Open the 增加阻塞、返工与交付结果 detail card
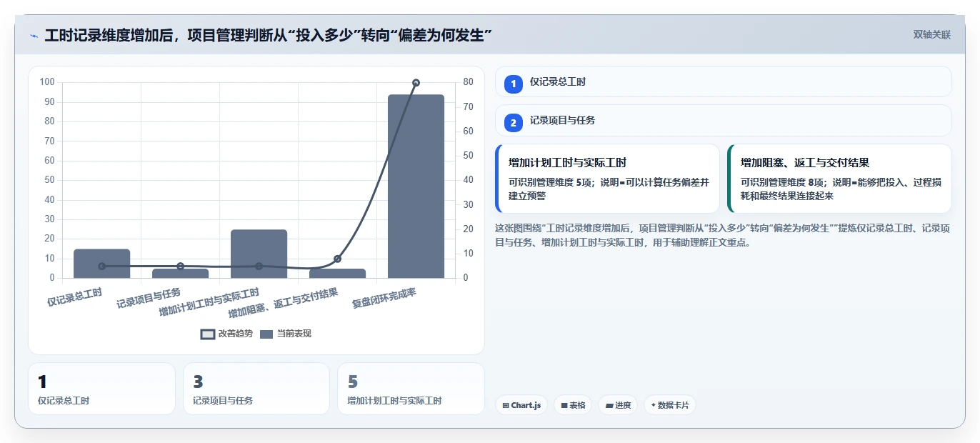980x443 pixels. pyautogui.click(x=839, y=179)
